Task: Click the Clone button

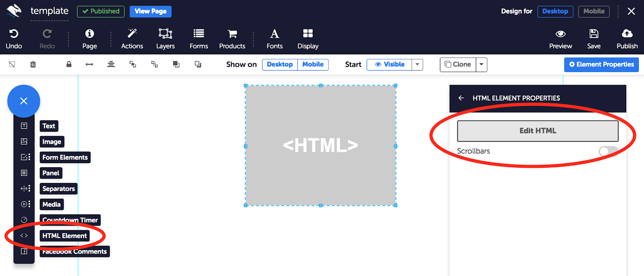Action: coord(458,64)
